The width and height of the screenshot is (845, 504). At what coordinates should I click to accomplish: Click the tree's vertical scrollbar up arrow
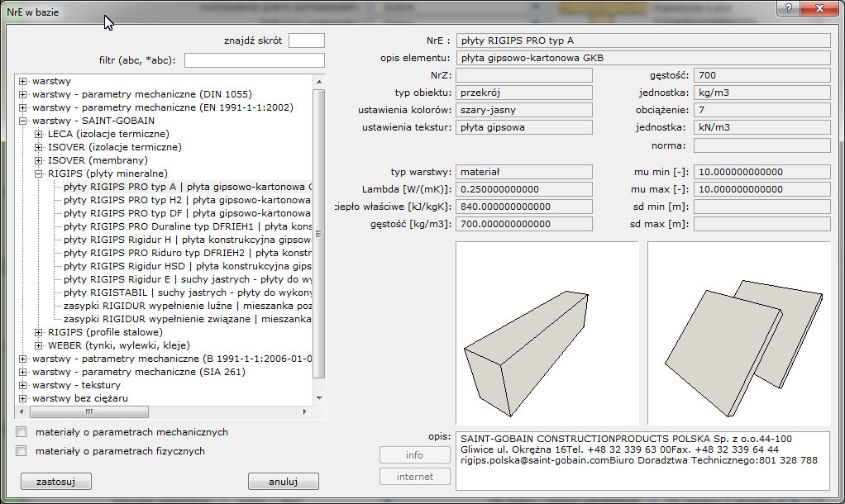pos(319,82)
